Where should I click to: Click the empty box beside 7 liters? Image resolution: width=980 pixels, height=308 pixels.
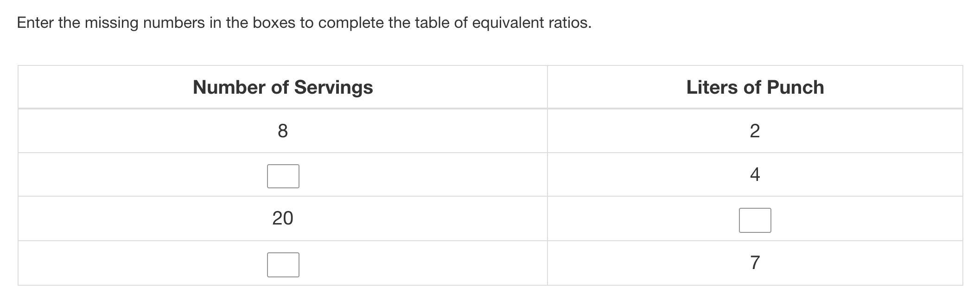(x=283, y=265)
